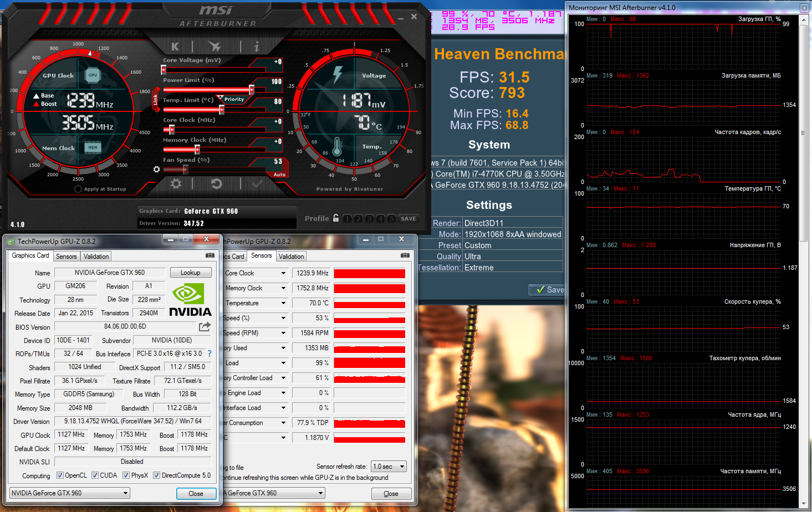The image size is (812, 512).
Task: Click the Core Clock slider handle
Action: [172, 130]
